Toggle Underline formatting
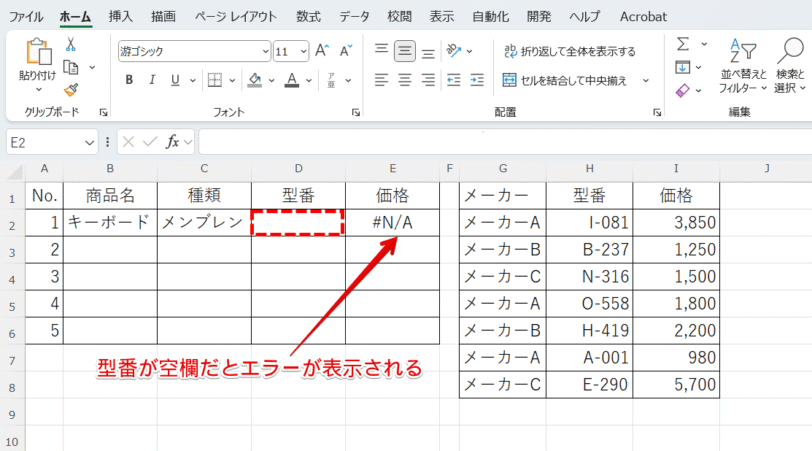The height and width of the screenshot is (451, 812). (175, 80)
